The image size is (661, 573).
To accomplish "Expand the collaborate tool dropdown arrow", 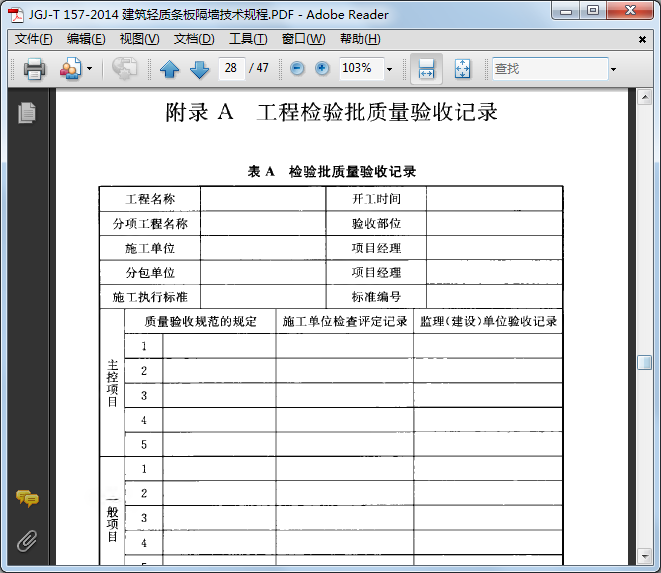I will 89,69.
